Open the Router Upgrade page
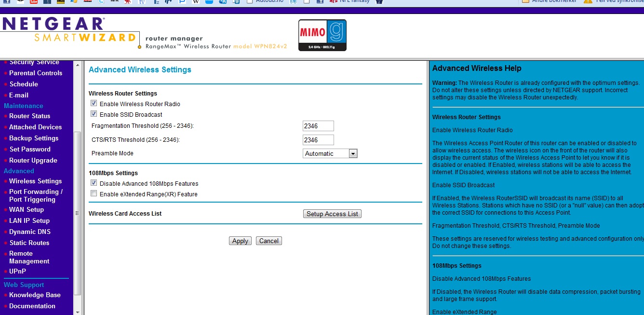644x315 pixels. (x=33, y=160)
